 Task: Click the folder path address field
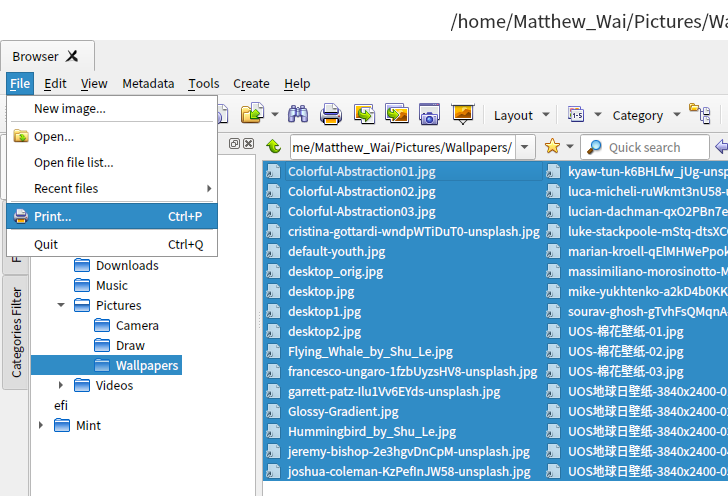403,147
